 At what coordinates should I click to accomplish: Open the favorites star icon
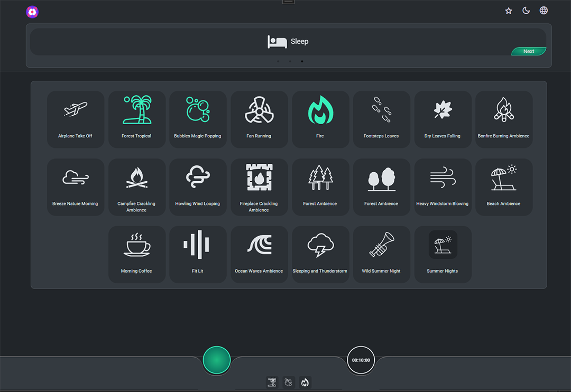pyautogui.click(x=509, y=11)
